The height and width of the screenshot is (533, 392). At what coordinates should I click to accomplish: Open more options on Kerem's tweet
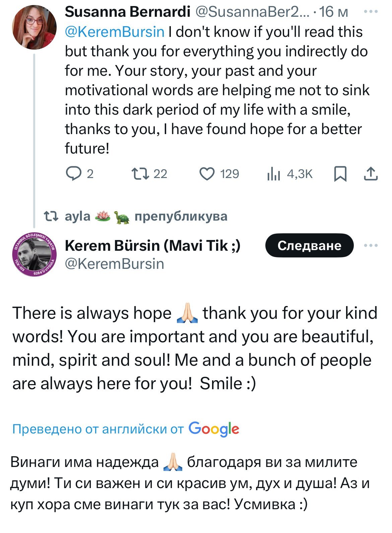(371, 246)
